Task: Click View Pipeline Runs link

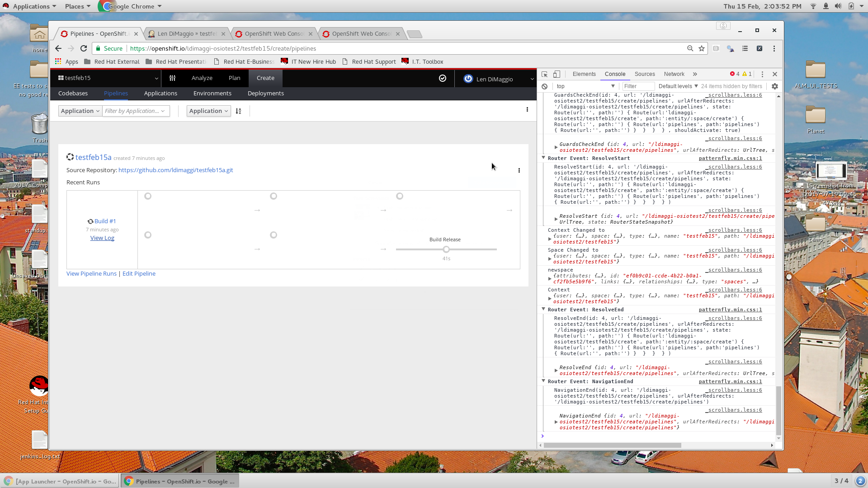Action: (x=91, y=274)
